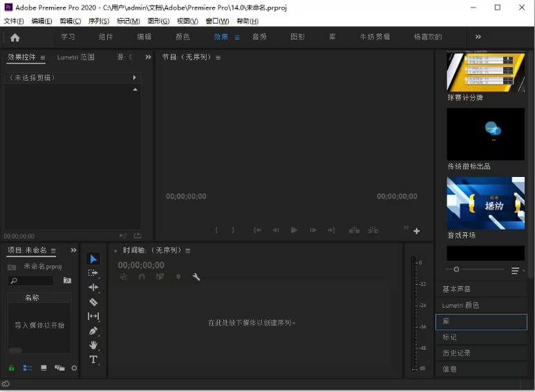Toggle project read-only lock icon
The width and height of the screenshot is (535, 392).
coord(11,368)
